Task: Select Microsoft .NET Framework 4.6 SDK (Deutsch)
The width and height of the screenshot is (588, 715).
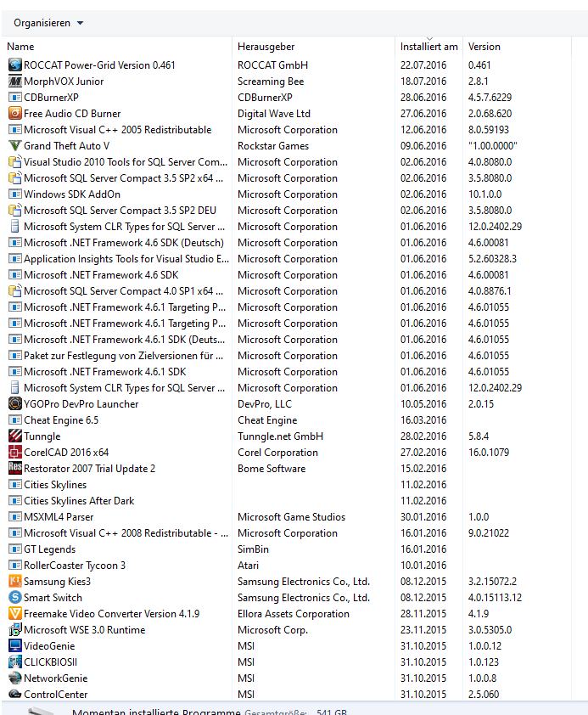Action: [x=124, y=243]
